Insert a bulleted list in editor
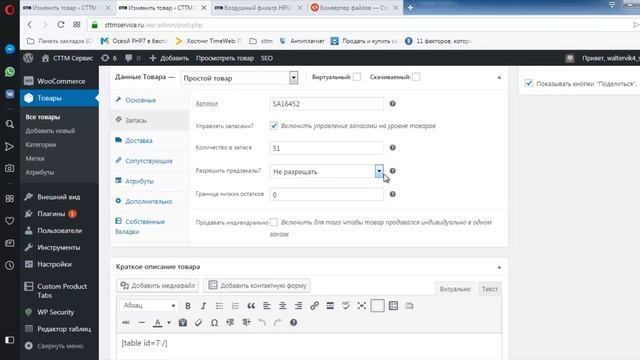This screenshot has height=360, width=640. pyautogui.click(x=219, y=306)
